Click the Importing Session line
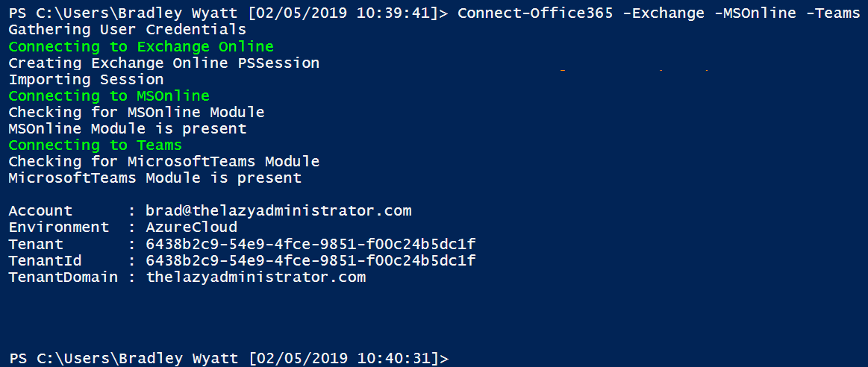 [86, 80]
